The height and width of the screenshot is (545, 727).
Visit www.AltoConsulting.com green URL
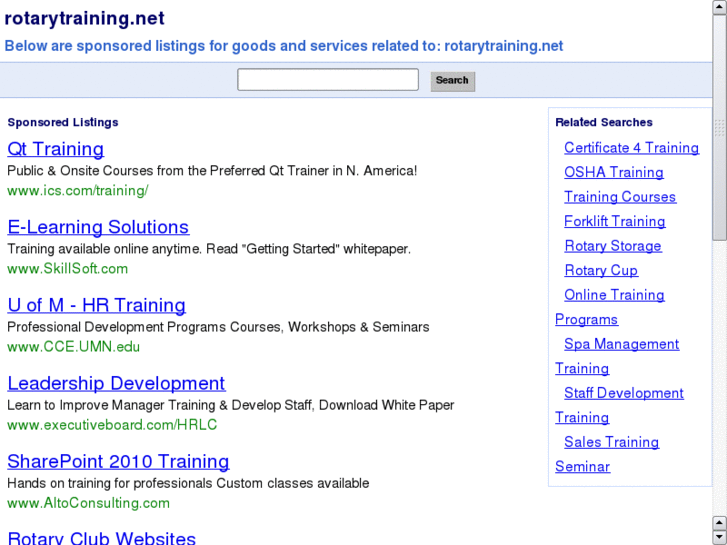click(89, 503)
